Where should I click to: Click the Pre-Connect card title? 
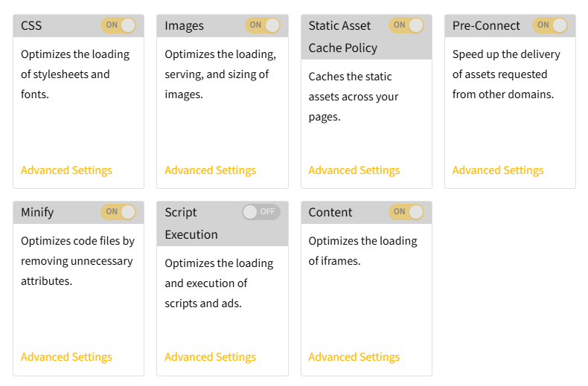click(x=486, y=26)
